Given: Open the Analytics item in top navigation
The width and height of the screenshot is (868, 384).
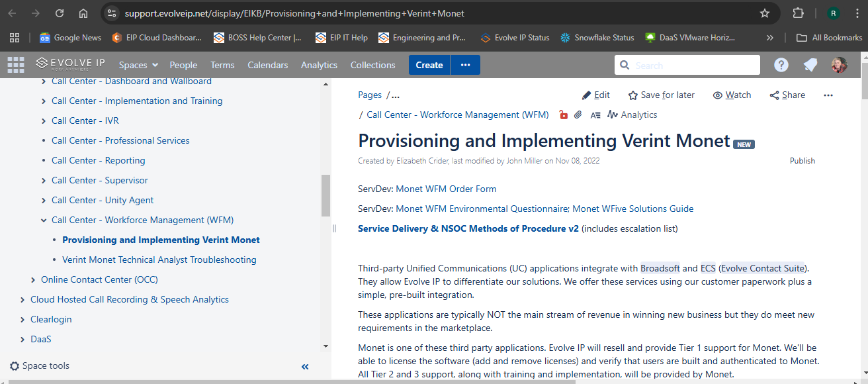Looking at the screenshot, I should [x=319, y=65].
